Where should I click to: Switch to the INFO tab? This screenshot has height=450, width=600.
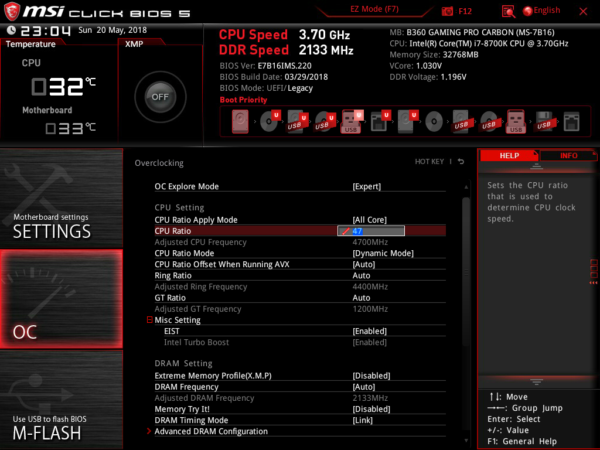pyautogui.click(x=569, y=155)
